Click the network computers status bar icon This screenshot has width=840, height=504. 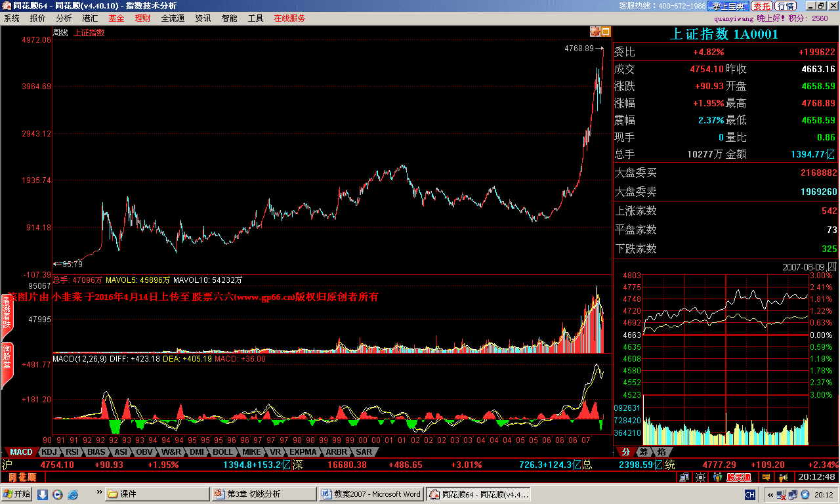[x=684, y=477]
